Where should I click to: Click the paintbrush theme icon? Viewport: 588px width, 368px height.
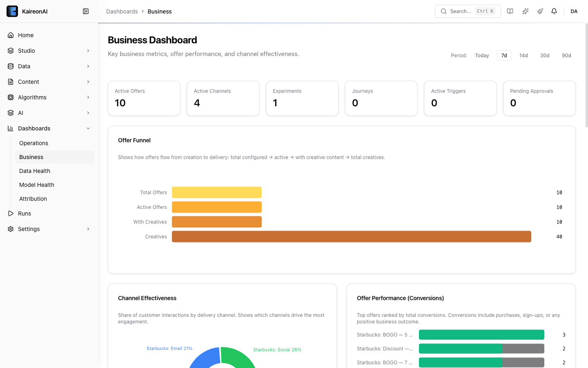[x=540, y=11]
